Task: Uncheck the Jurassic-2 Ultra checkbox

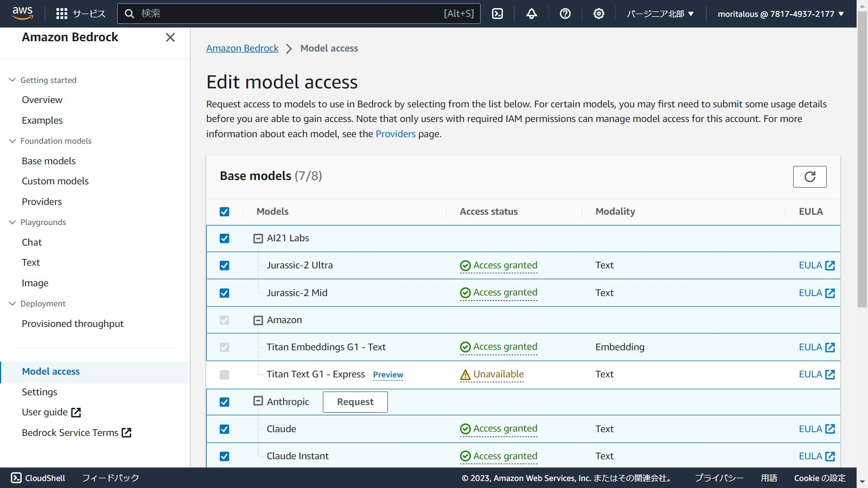Action: click(x=225, y=266)
